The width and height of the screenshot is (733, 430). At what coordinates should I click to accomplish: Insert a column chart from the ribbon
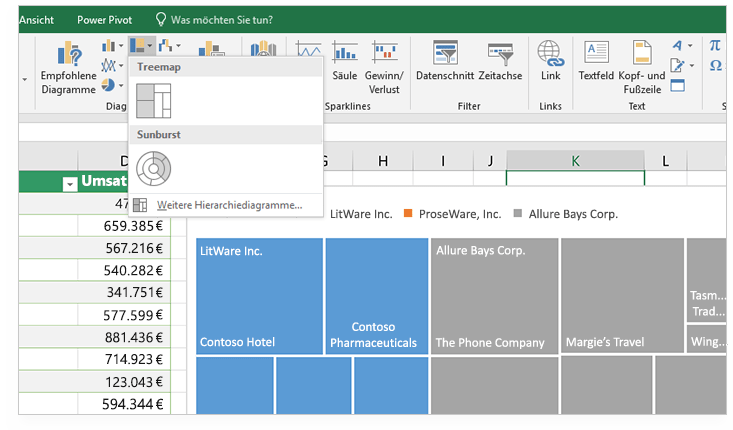108,46
